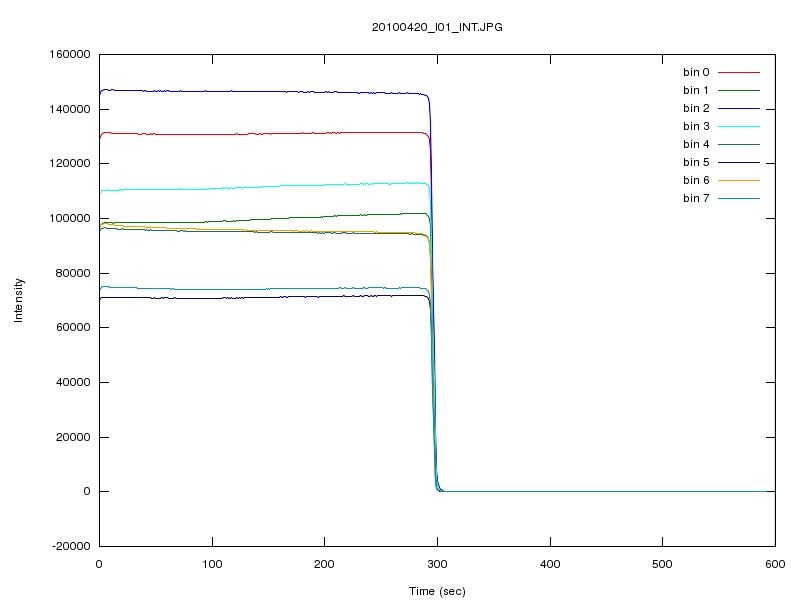Click the 300 x-axis tick label
800x600 pixels.
coord(437,564)
